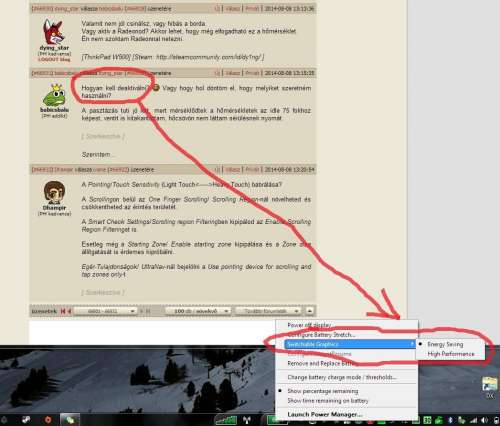Viewport: 500px width, 426px height.
Task: Click the volume speaker tray icon
Action: (484, 421)
